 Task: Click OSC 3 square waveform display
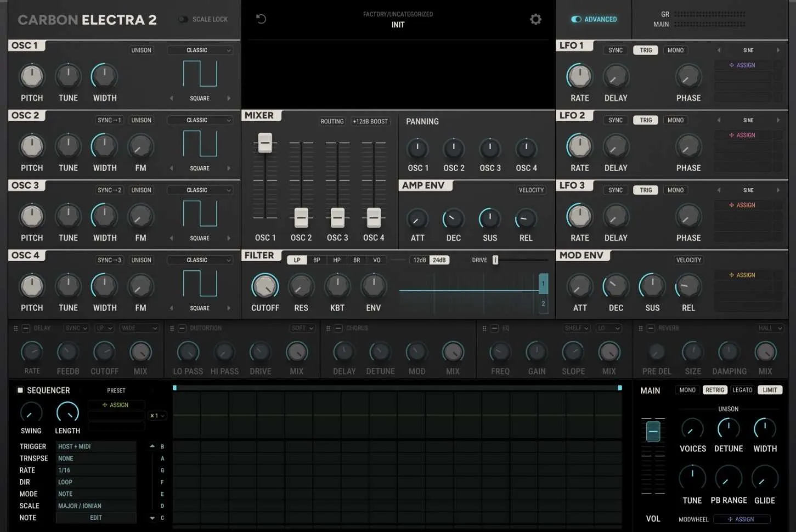200,214
